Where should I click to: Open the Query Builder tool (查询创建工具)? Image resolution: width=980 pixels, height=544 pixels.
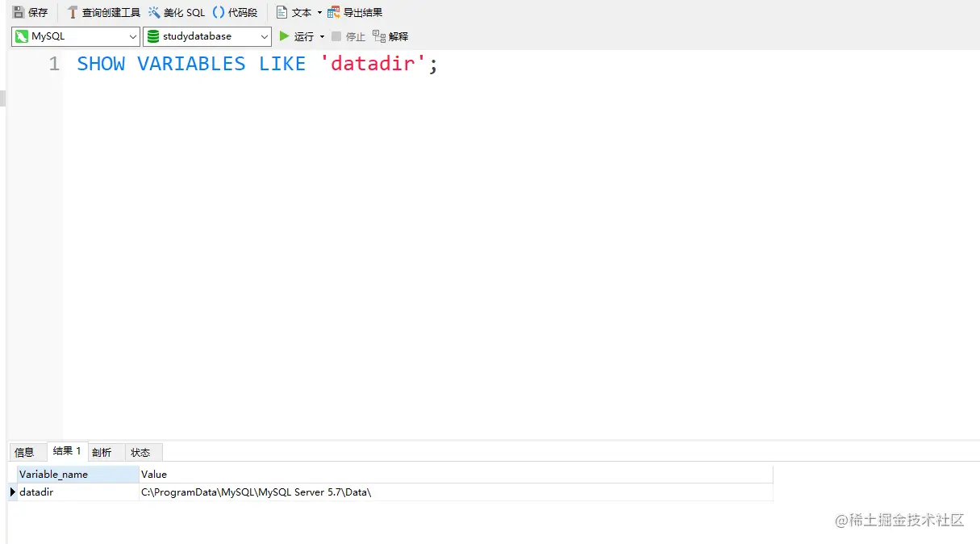103,12
